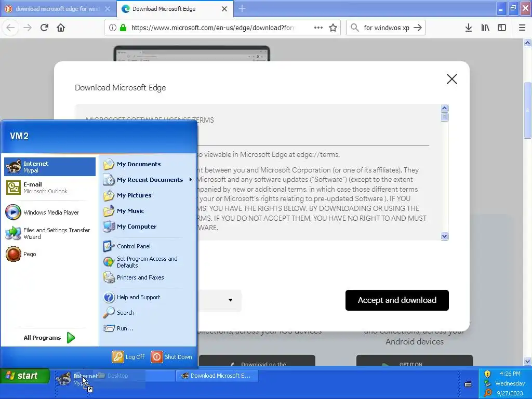This screenshot has height=399, width=532.
Task: Launch Microsoft Outlook E-mail entry
Action: pos(50,188)
